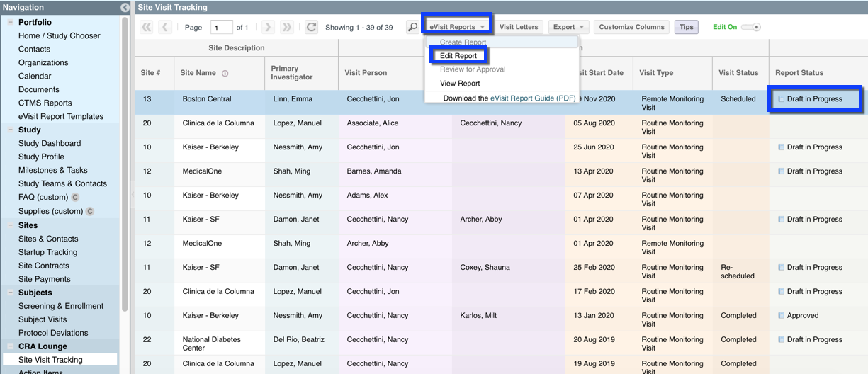
Task: Open the Export dropdown menu
Action: point(570,28)
